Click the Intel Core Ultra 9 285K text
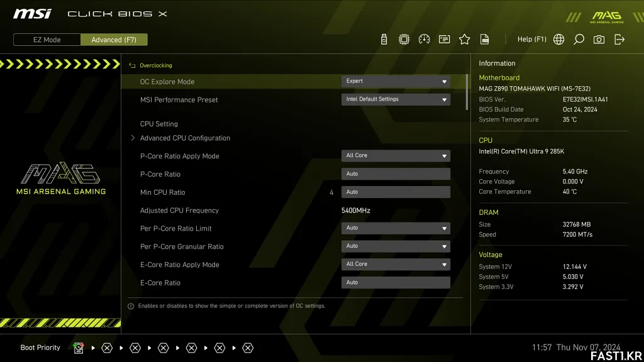 (x=521, y=151)
